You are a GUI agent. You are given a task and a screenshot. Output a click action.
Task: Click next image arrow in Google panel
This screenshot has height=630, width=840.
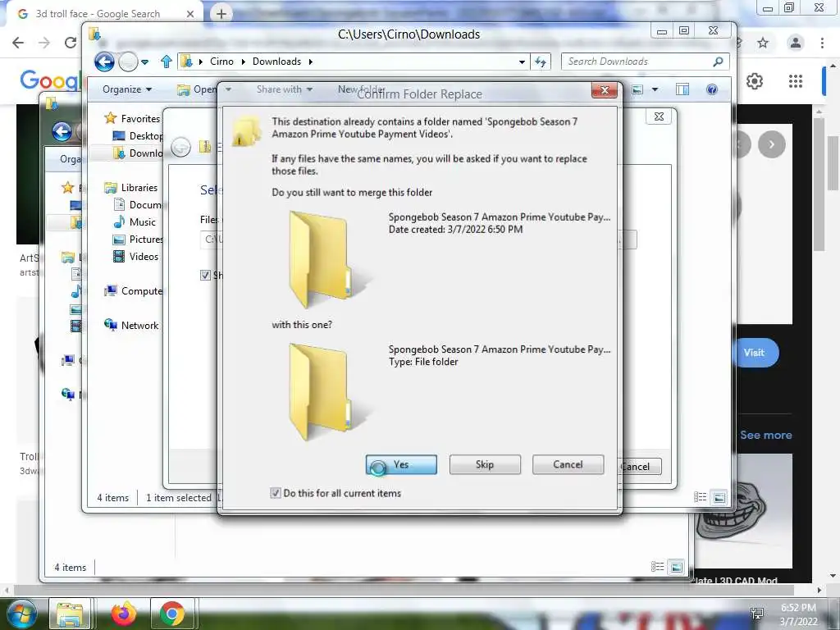click(771, 144)
